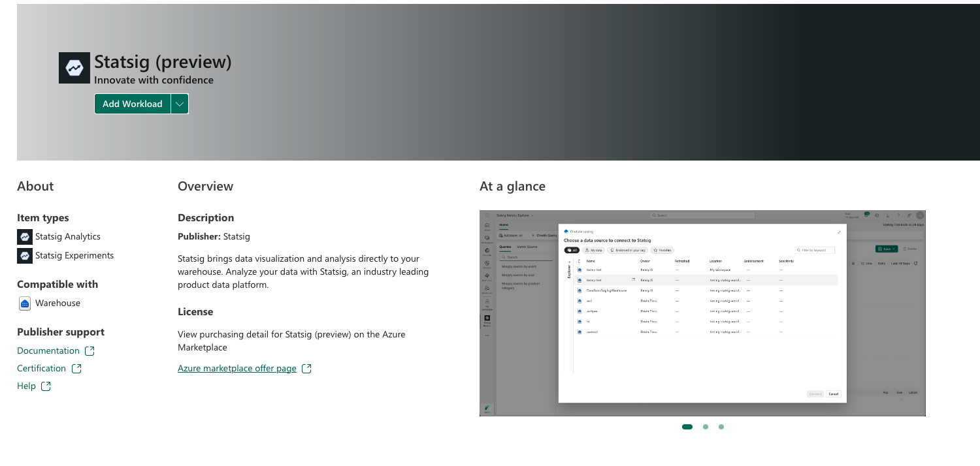Jump to the third carousel slide dot
Screen dimensions: 980x466
click(721, 427)
